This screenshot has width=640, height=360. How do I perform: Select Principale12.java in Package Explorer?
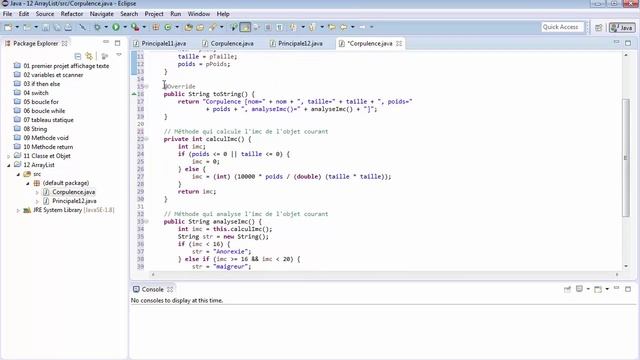click(74, 201)
